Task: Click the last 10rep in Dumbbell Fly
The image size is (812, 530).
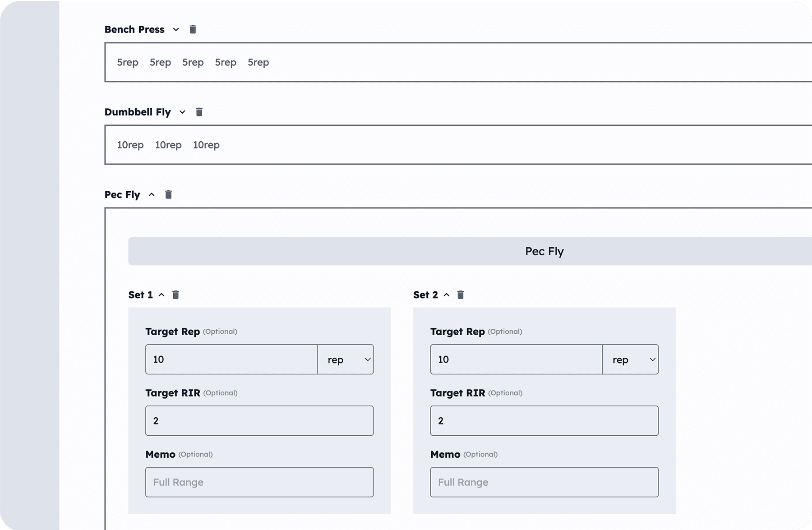Action: [206, 145]
